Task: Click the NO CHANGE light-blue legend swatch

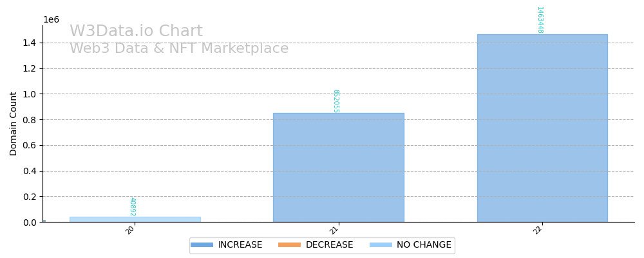Action: pos(381,245)
